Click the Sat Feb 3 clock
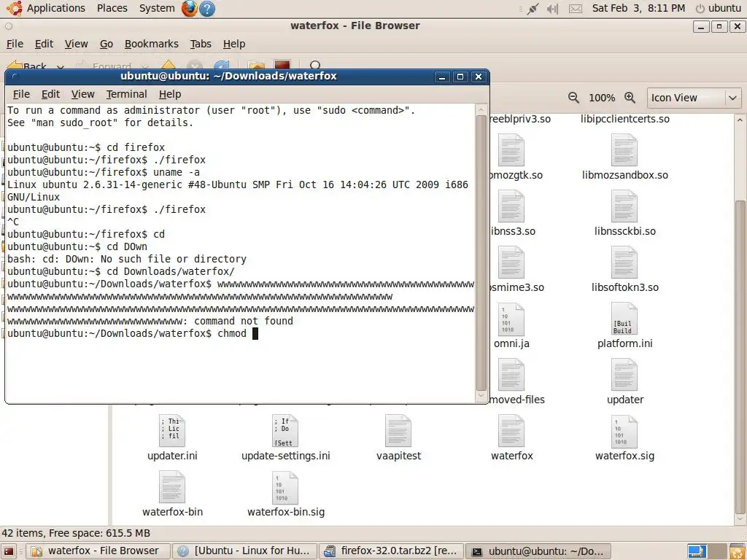Screen dimensions: 747x560 [638, 8]
